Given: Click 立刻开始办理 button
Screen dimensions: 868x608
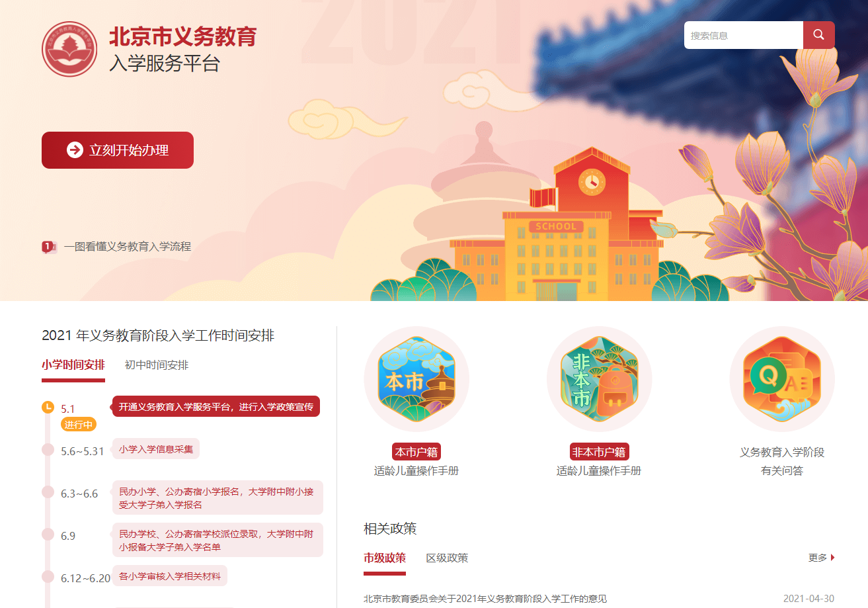Looking at the screenshot, I should click(x=118, y=150).
